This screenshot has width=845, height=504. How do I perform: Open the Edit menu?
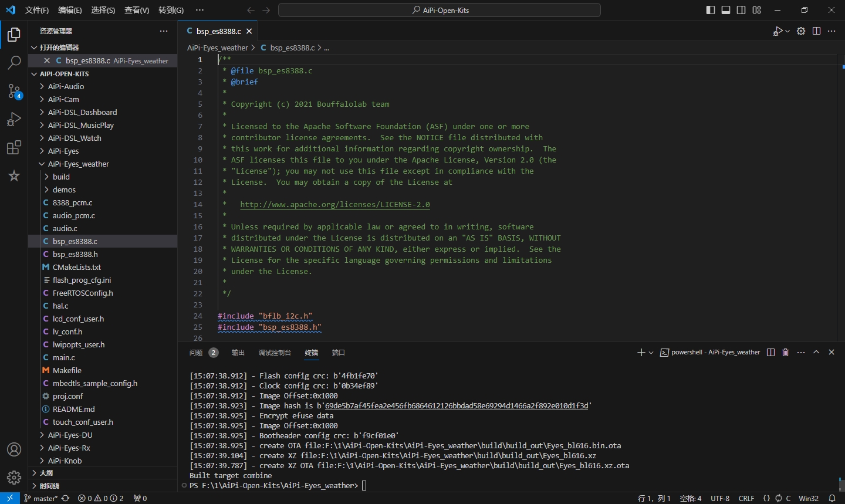(70, 10)
